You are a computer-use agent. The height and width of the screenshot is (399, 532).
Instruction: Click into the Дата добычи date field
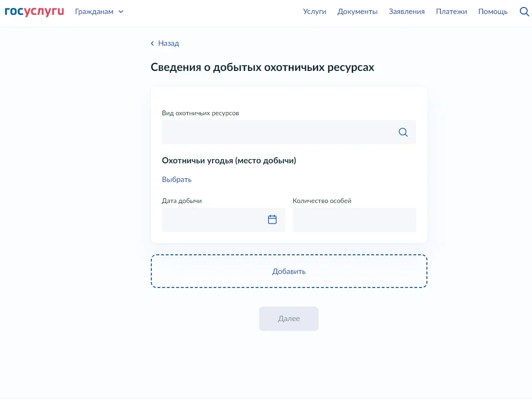coord(213,220)
